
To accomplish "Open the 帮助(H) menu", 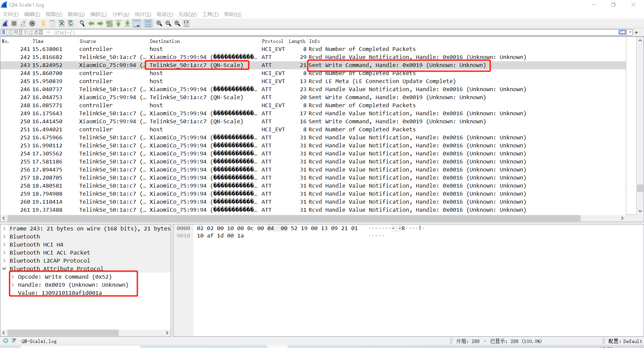I will coord(233,14).
